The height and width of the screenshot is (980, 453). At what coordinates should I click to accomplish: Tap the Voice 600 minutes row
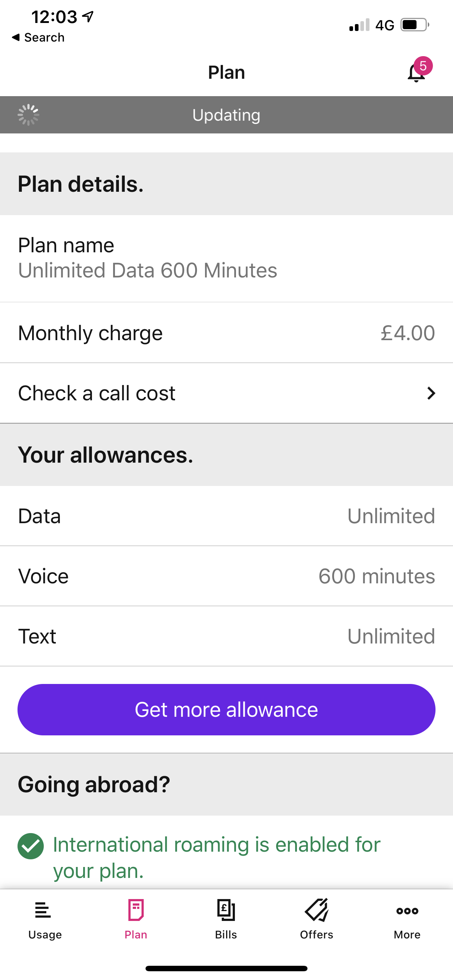[226, 576]
